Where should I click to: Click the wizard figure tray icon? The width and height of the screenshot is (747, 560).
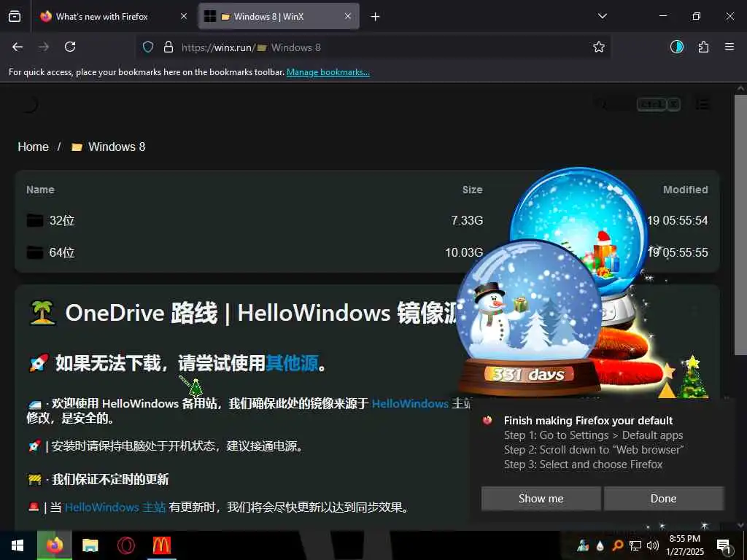(583, 545)
